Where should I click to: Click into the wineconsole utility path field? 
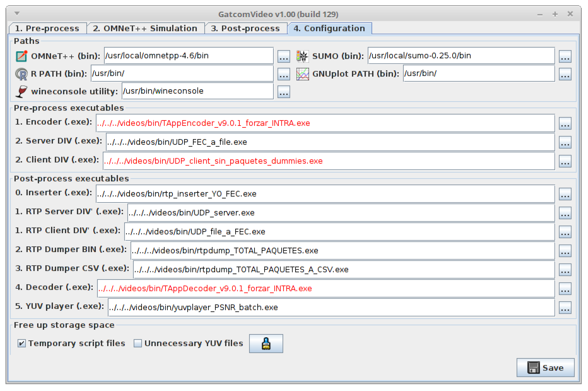click(x=197, y=91)
